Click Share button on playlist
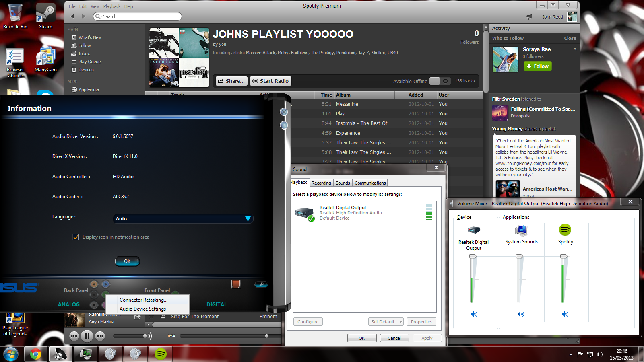The width and height of the screenshot is (644, 362). (231, 81)
